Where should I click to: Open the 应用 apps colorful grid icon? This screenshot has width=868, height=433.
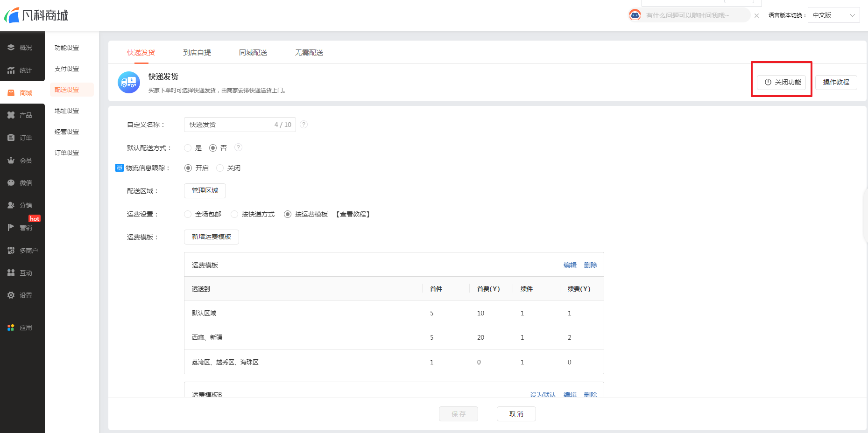[11, 328]
